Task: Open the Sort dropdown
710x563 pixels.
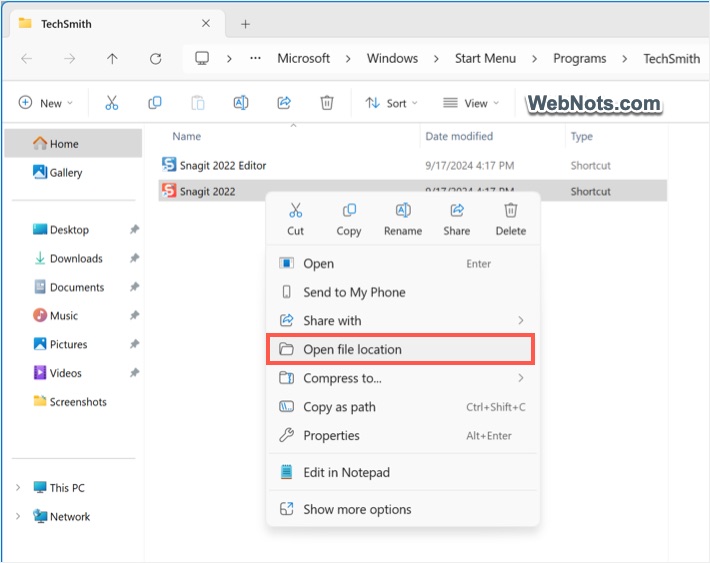Action: [391, 103]
